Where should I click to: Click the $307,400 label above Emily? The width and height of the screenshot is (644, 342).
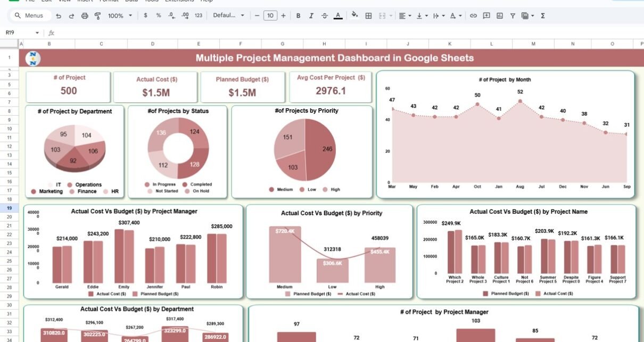[x=129, y=223]
